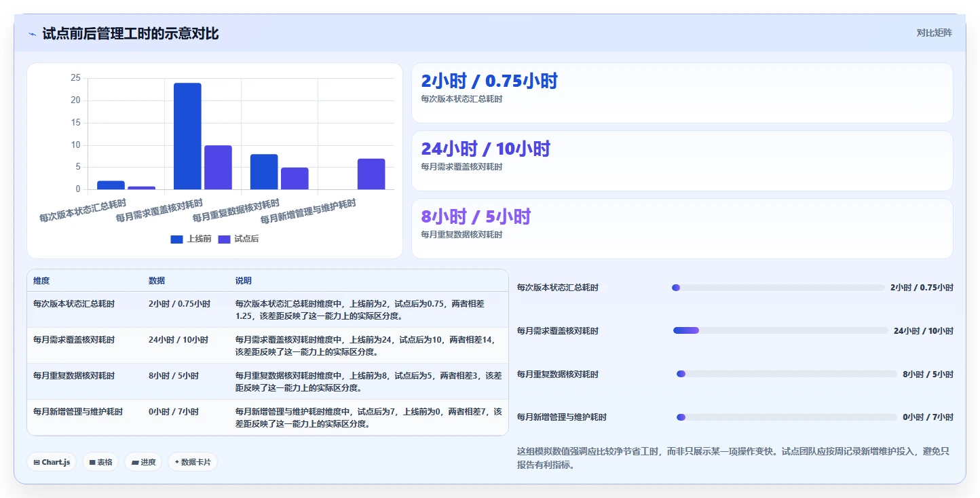
Task: Click the tallest blue bar at 24
Action: point(187,136)
